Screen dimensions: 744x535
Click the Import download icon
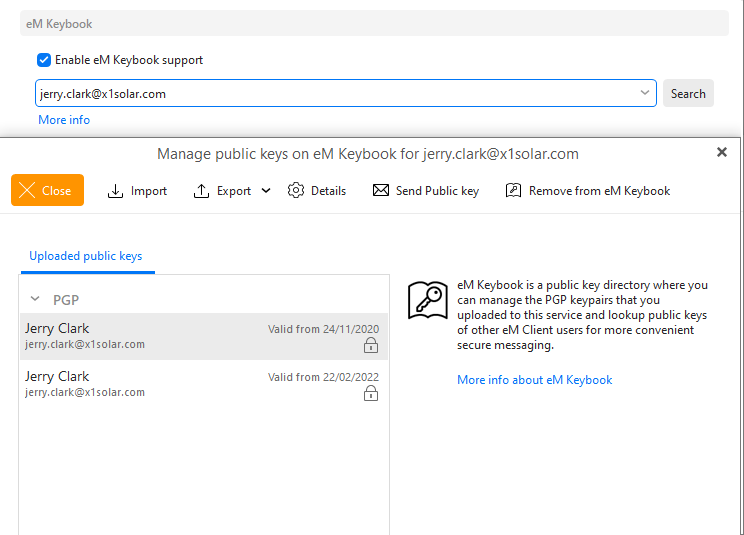[115, 191]
